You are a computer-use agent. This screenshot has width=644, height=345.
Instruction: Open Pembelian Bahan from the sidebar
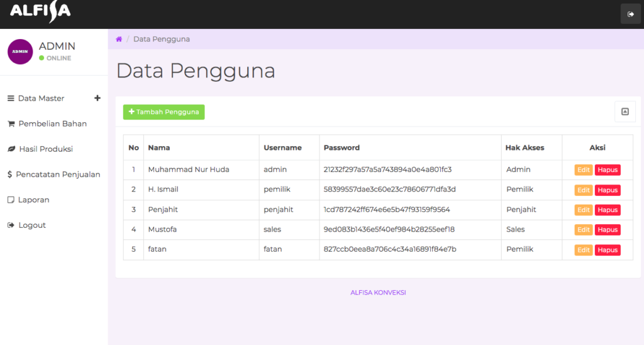(52, 124)
